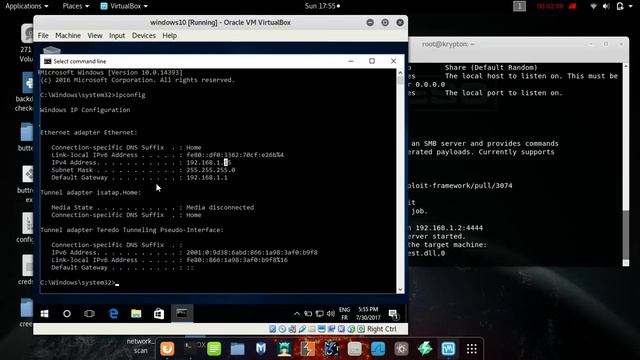Launch Armitage from the dock

pos(284,349)
